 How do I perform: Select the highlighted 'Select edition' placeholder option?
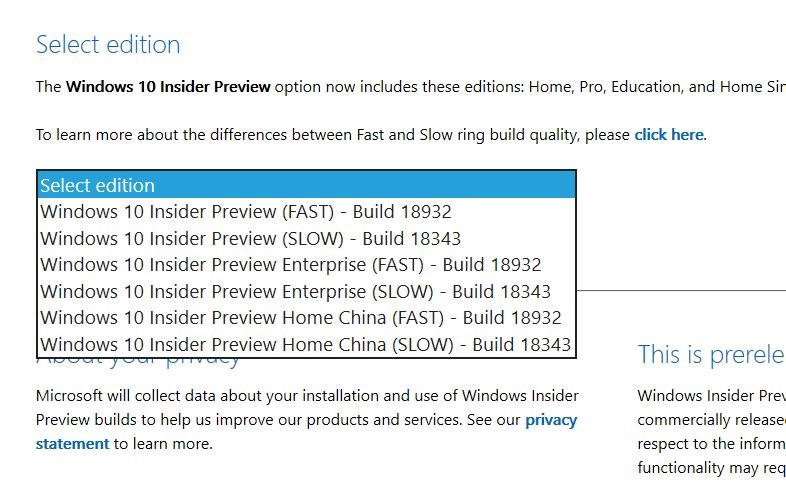coord(97,185)
